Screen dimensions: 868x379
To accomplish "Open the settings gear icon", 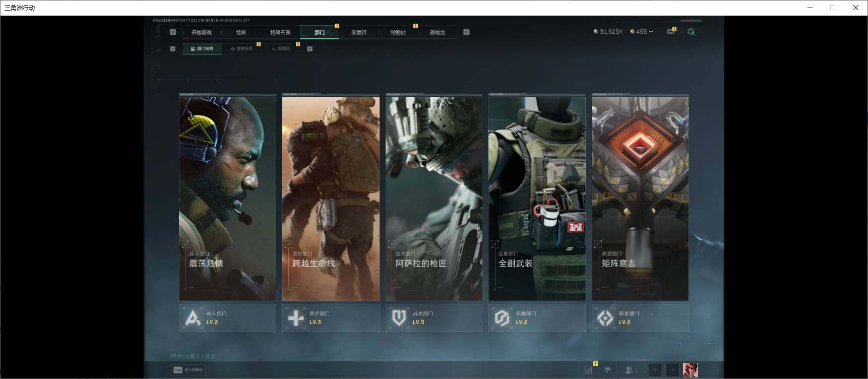I will [x=691, y=32].
